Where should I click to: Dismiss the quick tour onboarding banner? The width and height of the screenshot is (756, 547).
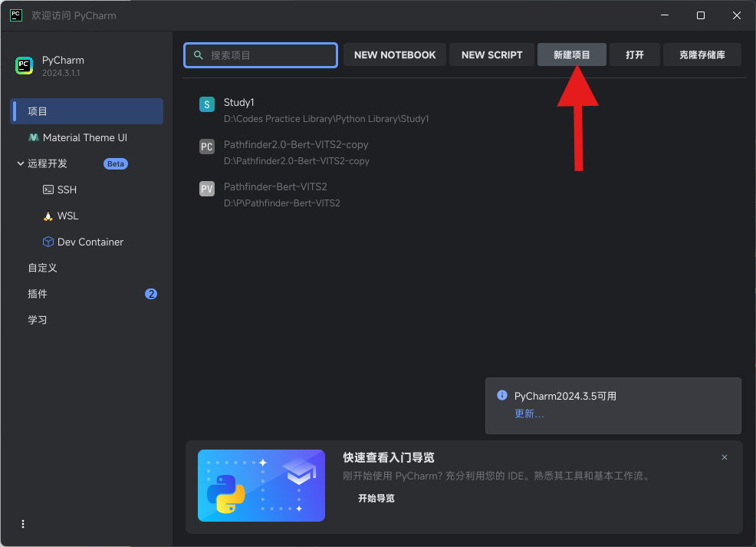[724, 457]
